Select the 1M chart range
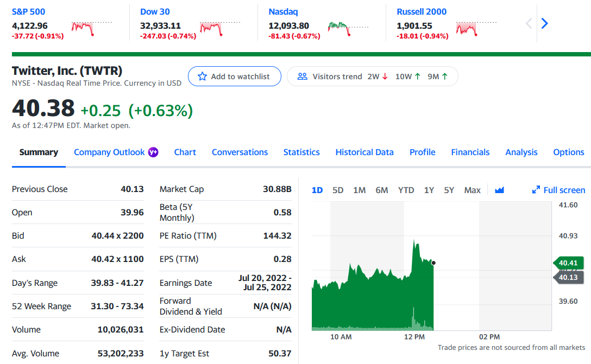Image resolution: width=591 pixels, height=364 pixels. (359, 190)
